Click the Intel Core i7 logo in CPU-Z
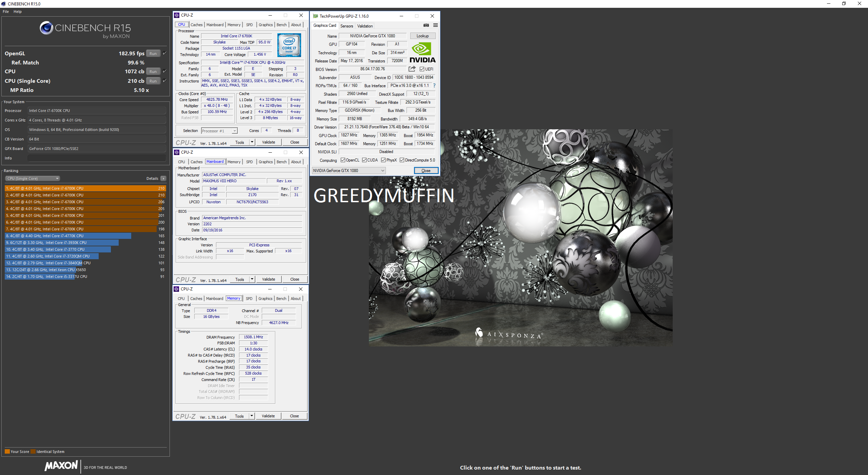Screen dimensions: 868x475 coord(289,45)
